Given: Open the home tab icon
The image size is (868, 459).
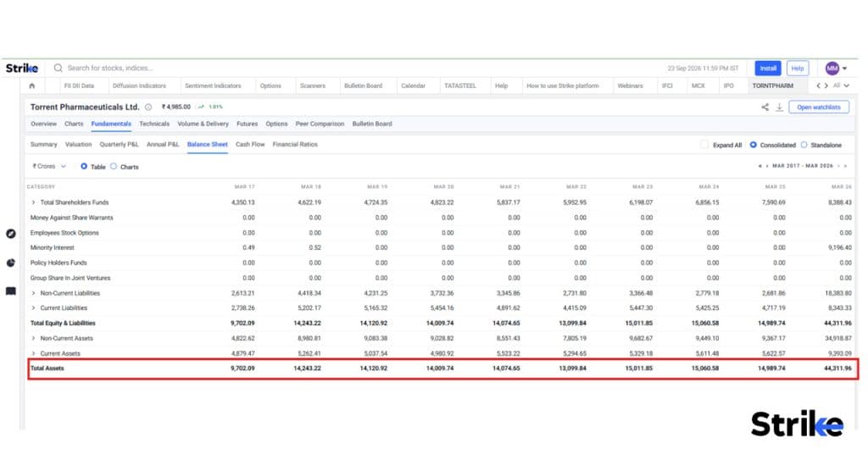Looking at the screenshot, I should (x=31, y=86).
